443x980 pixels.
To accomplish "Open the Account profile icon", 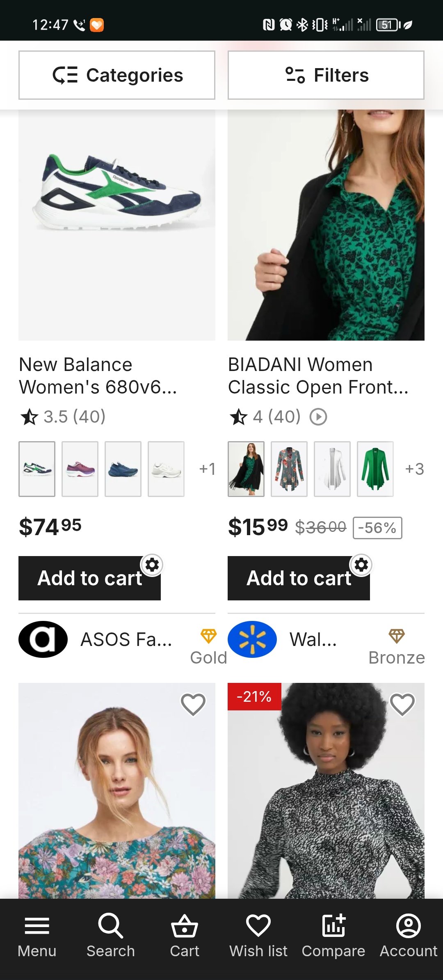I will 408,927.
